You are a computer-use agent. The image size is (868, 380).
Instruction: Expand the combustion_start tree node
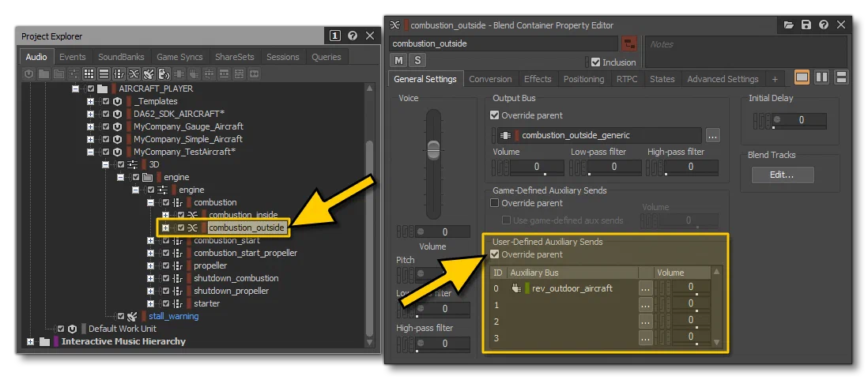click(150, 240)
